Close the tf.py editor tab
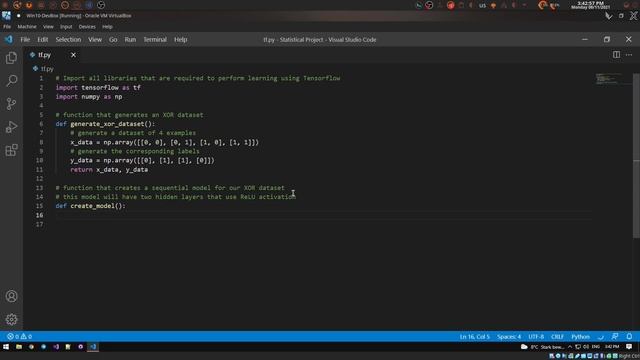This screenshot has height=360, width=640. point(73,55)
